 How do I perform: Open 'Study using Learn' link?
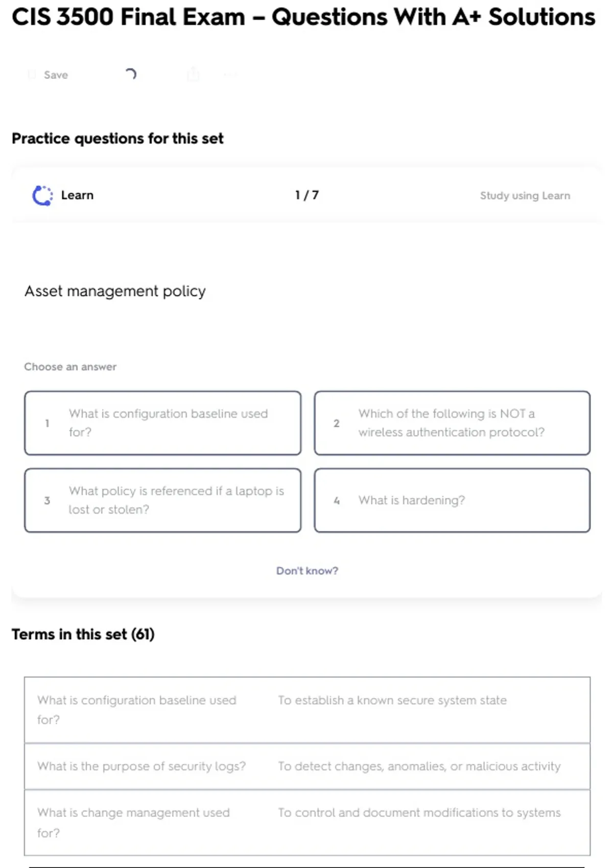[525, 196]
